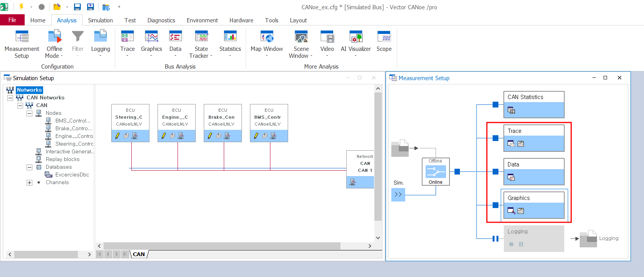This screenshot has height=277, width=644.
Task: Click the Trace block configuration list icon
Action: pos(521,144)
